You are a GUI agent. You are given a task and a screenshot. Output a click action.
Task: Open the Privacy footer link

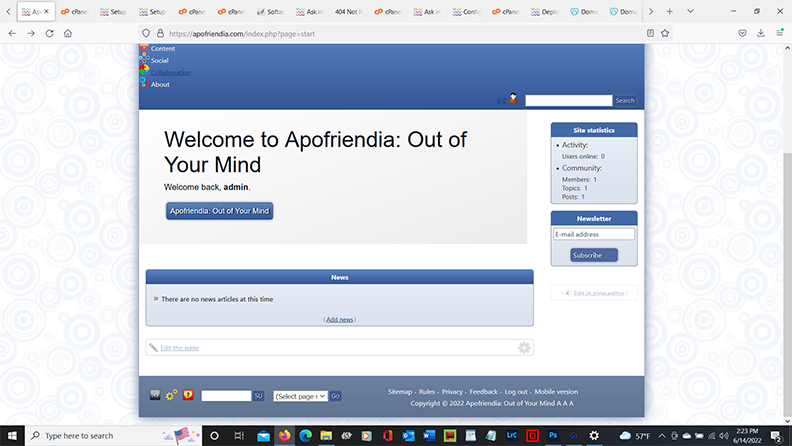pos(452,391)
